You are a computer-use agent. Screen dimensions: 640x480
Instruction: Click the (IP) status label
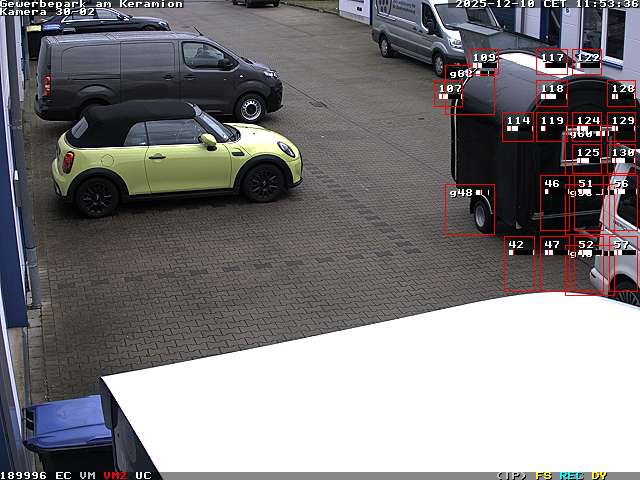511,475
